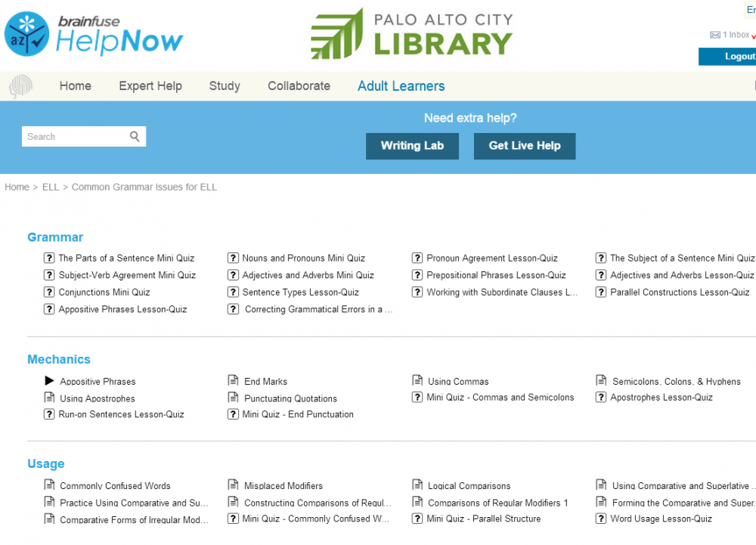Open the Using Commas lesson link
Screen dimensions: 756x545
pyautogui.click(x=458, y=382)
